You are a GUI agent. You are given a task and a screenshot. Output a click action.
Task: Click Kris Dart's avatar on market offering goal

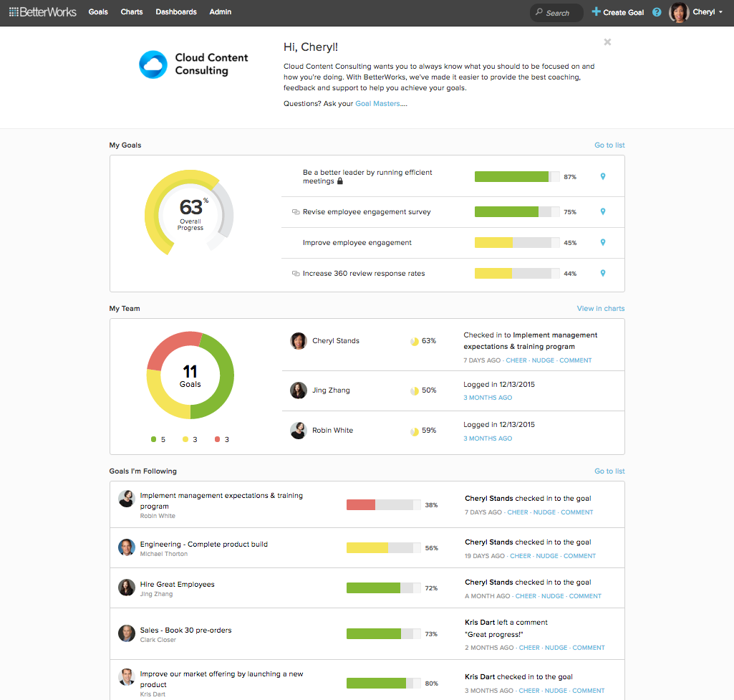(126, 677)
